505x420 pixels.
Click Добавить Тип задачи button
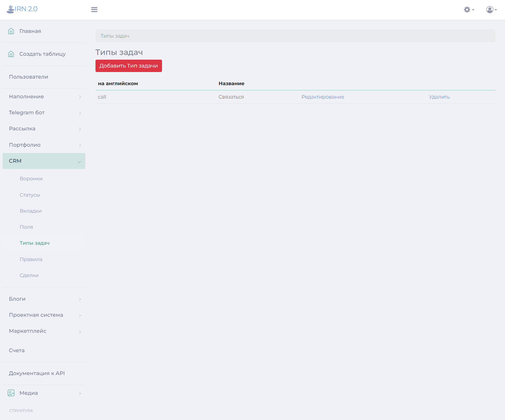pyautogui.click(x=129, y=66)
